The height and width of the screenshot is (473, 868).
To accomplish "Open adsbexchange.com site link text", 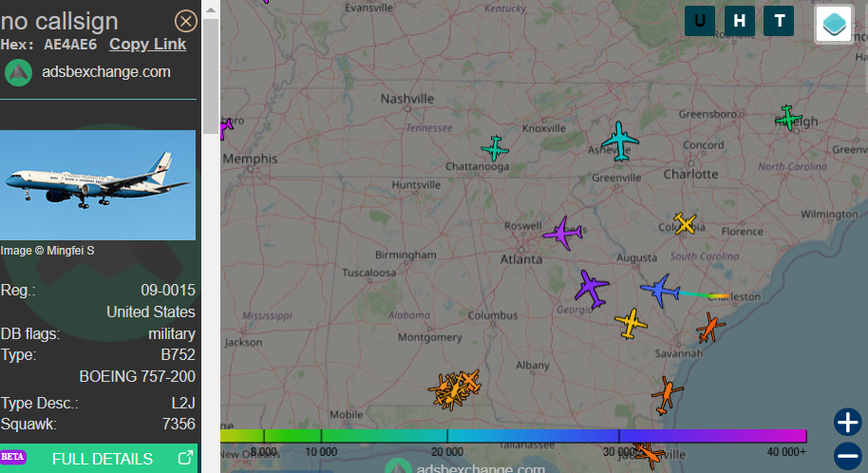I will [106, 72].
